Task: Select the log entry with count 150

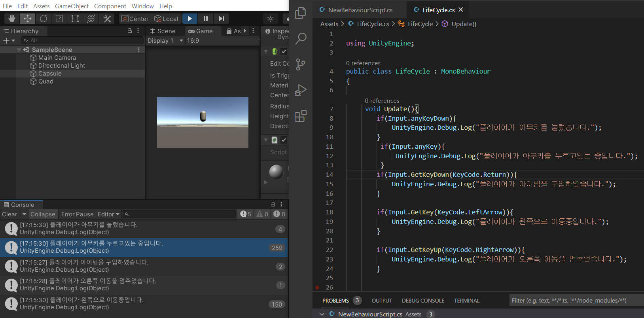Action: [x=144, y=304]
